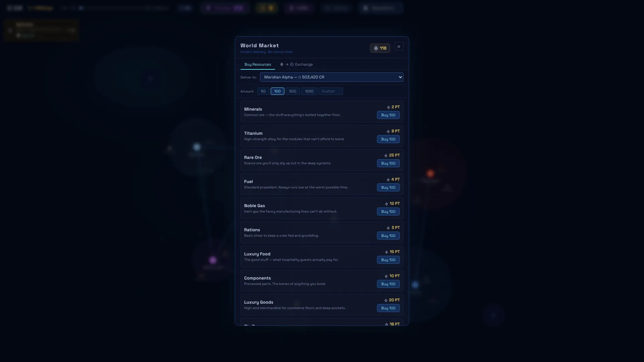Select the Luxury Food resource name
The height and width of the screenshot is (362, 644).
pos(257,254)
